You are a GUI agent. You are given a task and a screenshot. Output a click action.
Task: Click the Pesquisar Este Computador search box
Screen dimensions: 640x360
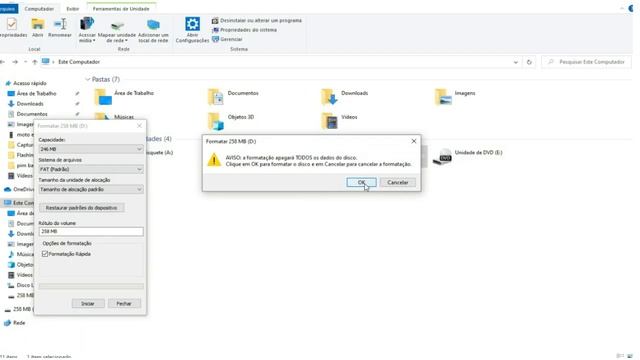(587, 62)
